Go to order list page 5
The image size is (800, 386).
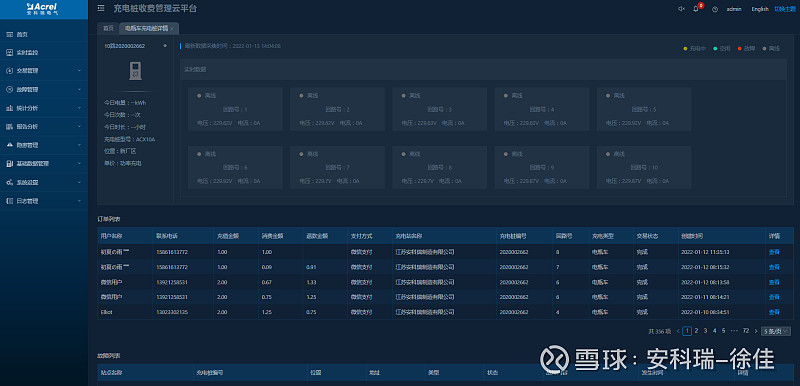[x=723, y=331]
